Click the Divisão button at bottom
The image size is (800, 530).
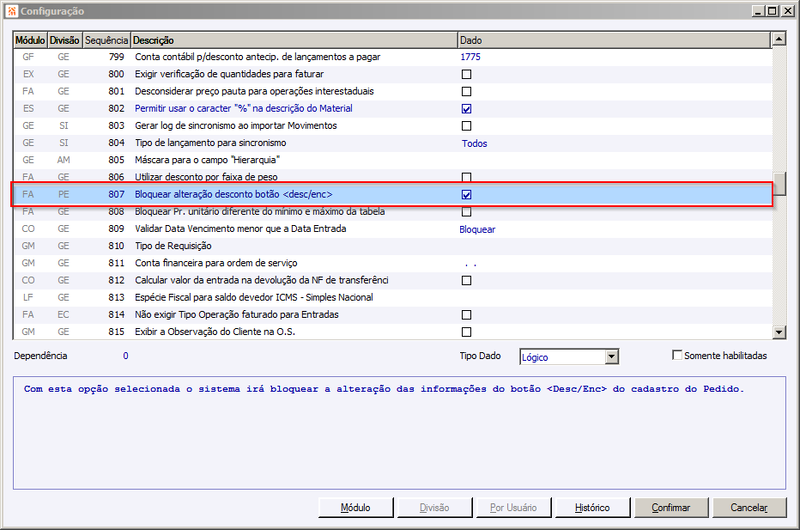pyautogui.click(x=435, y=508)
